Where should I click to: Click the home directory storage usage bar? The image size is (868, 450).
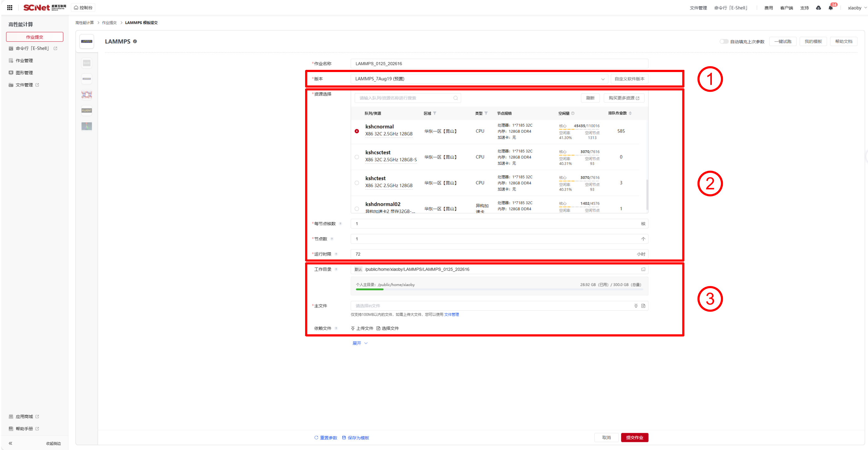499,289
